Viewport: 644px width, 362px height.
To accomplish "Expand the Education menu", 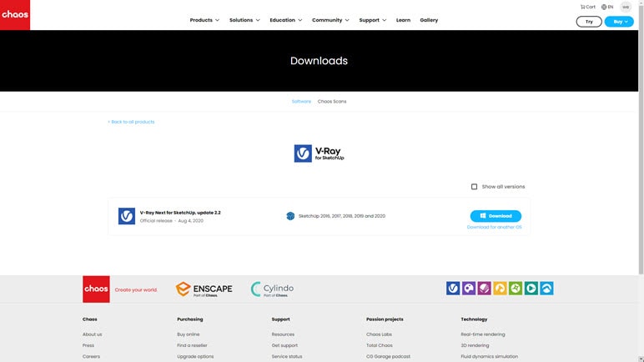I will click(286, 20).
